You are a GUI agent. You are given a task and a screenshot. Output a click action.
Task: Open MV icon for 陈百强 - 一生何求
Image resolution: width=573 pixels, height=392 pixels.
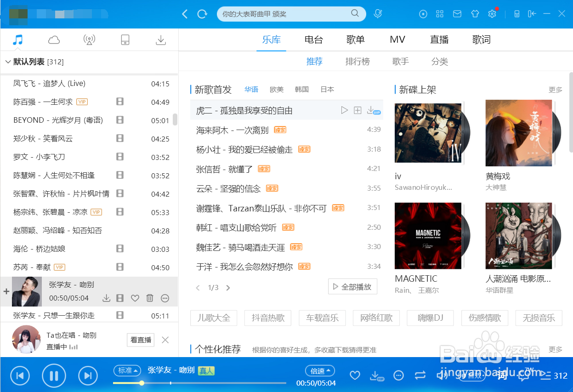click(120, 102)
